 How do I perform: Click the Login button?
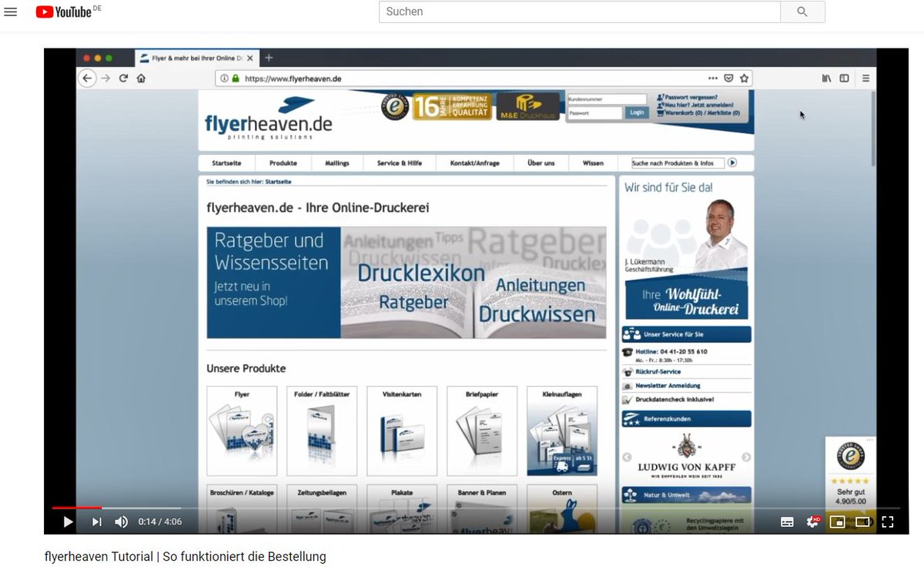coord(636,113)
